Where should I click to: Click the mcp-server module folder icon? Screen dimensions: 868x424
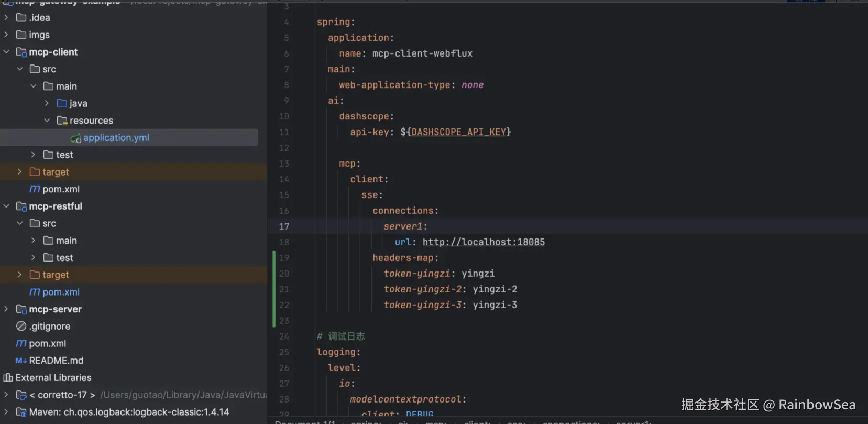[21, 309]
